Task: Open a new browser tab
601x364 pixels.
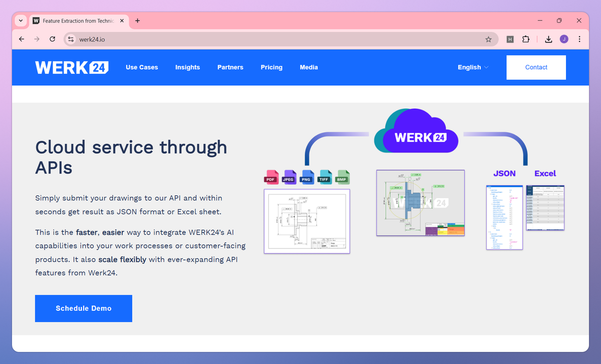Action: [138, 21]
